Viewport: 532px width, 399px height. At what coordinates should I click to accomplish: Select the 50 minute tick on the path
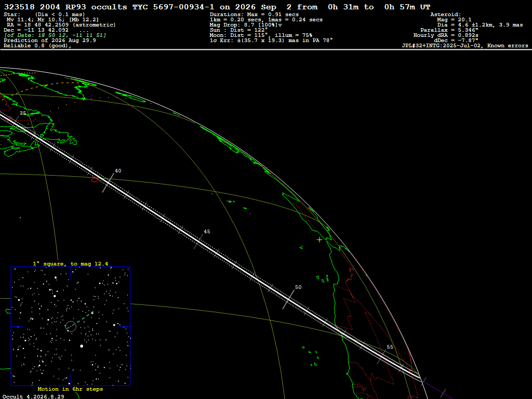[x=288, y=300]
